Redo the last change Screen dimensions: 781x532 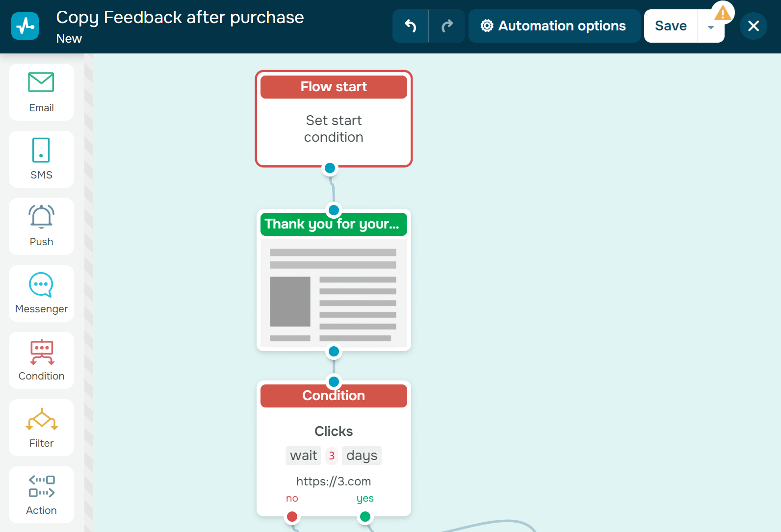[x=447, y=26]
